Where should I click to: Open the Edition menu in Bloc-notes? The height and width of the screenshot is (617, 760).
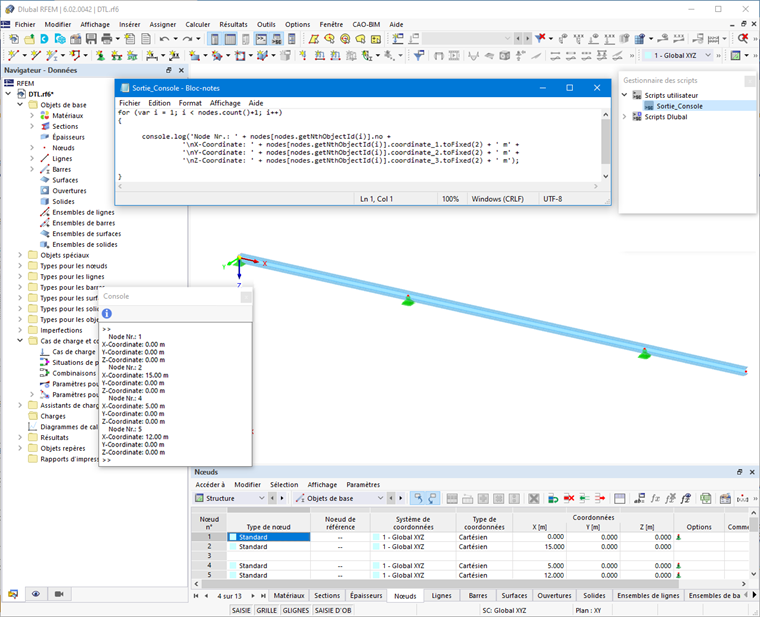point(159,103)
